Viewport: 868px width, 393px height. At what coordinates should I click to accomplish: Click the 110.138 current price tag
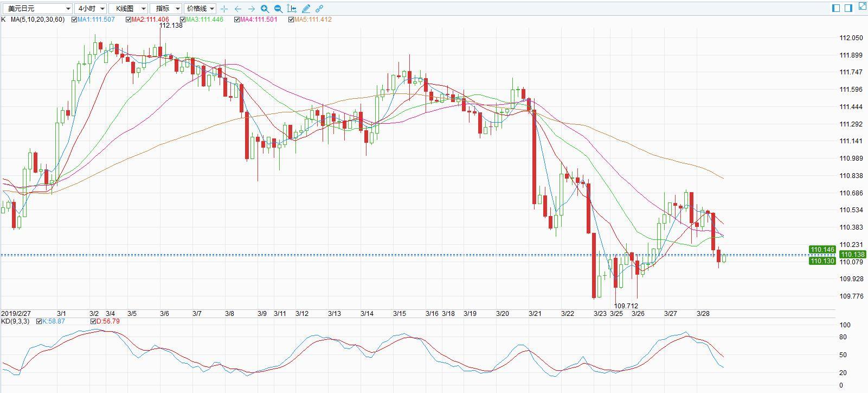[852, 255]
